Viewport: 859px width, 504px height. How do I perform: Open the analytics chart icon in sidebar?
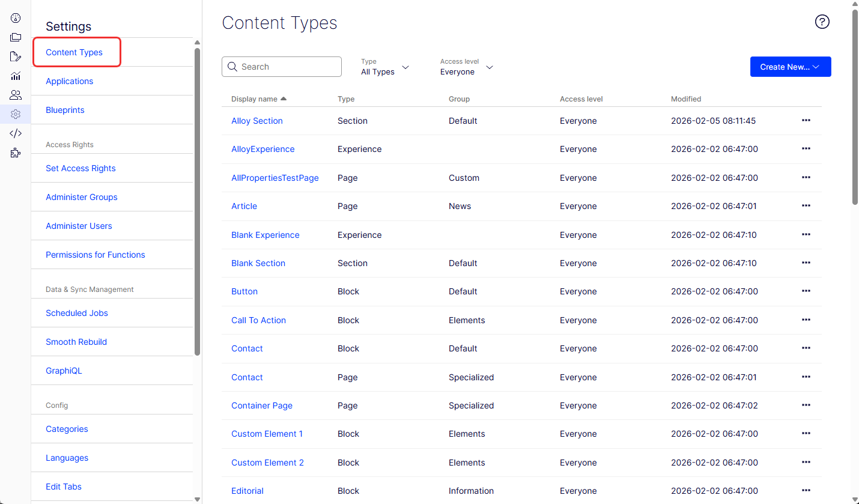(x=16, y=76)
